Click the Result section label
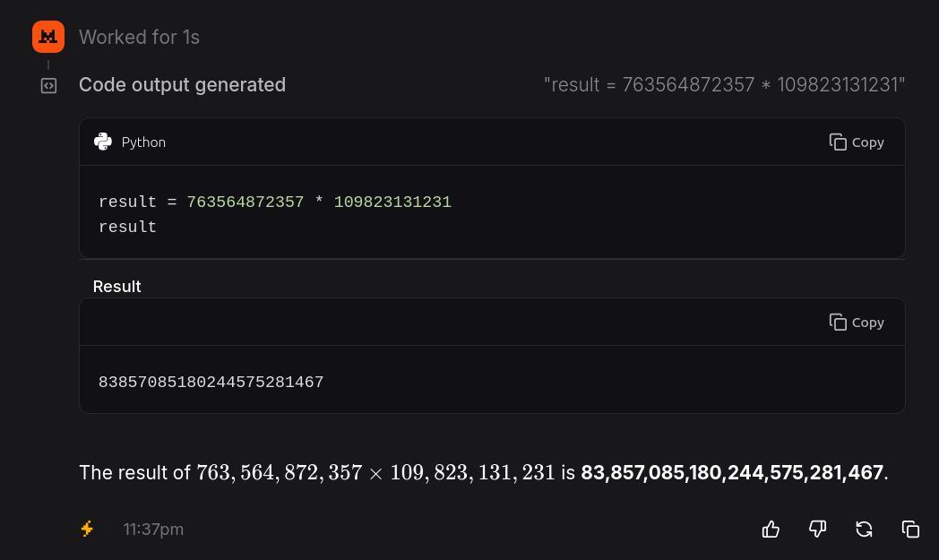 click(x=117, y=287)
